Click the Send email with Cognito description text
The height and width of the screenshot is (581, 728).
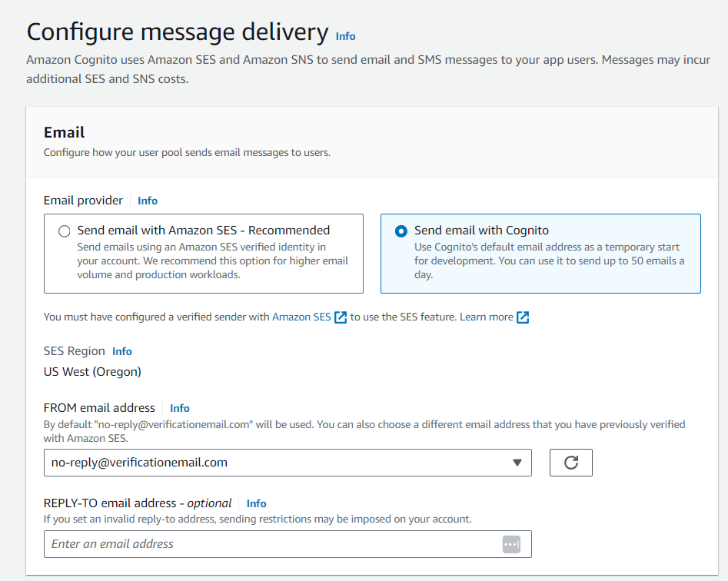(x=549, y=261)
